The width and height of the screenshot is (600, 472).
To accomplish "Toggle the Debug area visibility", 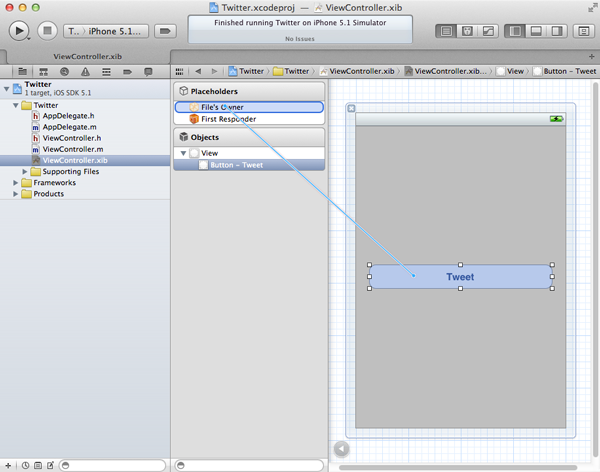I will click(536, 31).
